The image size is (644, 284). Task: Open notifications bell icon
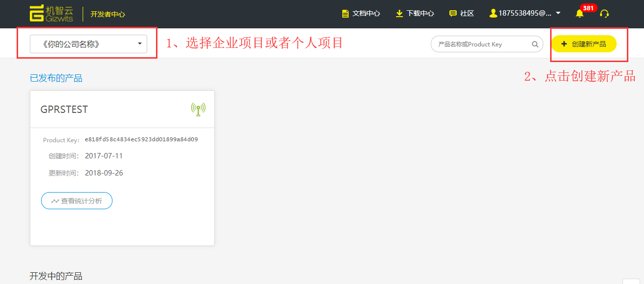click(x=579, y=14)
